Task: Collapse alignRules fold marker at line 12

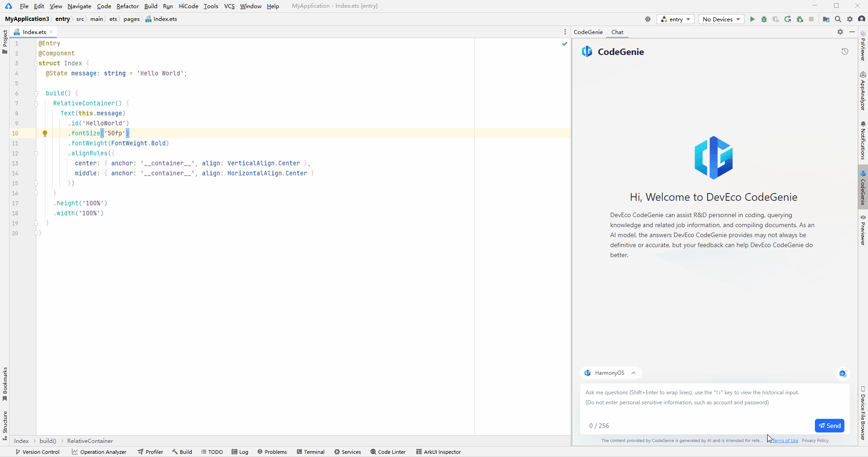Action: click(36, 154)
